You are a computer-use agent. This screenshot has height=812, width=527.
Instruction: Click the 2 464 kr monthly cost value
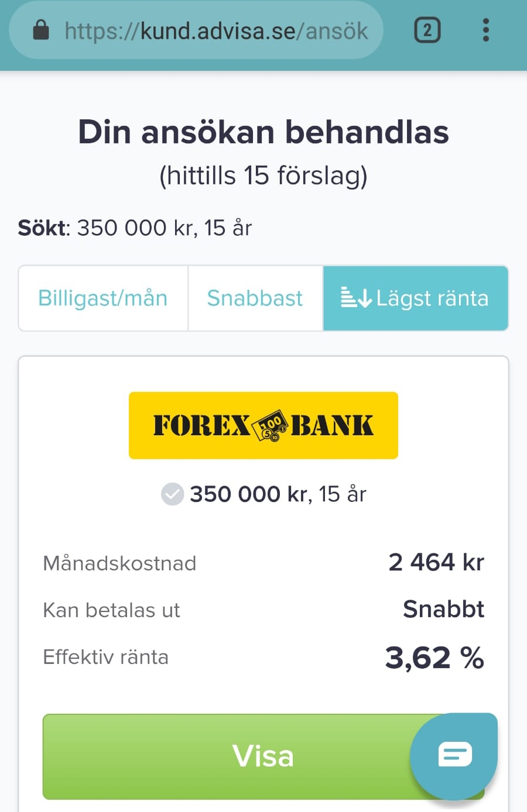tap(436, 562)
